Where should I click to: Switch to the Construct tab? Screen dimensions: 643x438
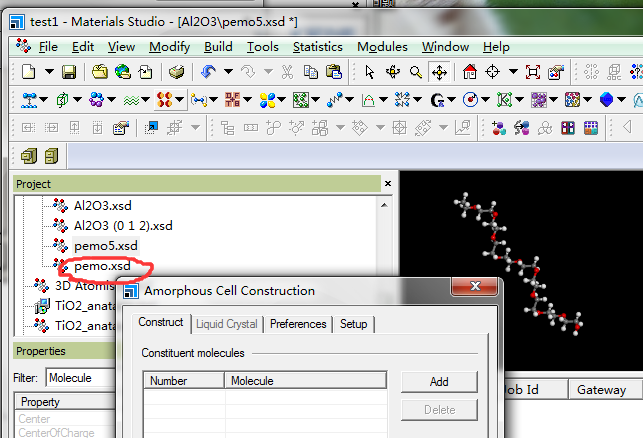(x=161, y=322)
